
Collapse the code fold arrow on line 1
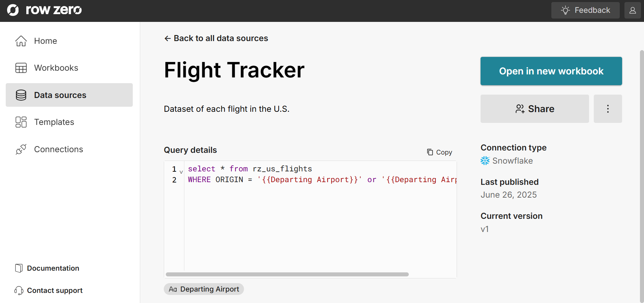click(181, 172)
